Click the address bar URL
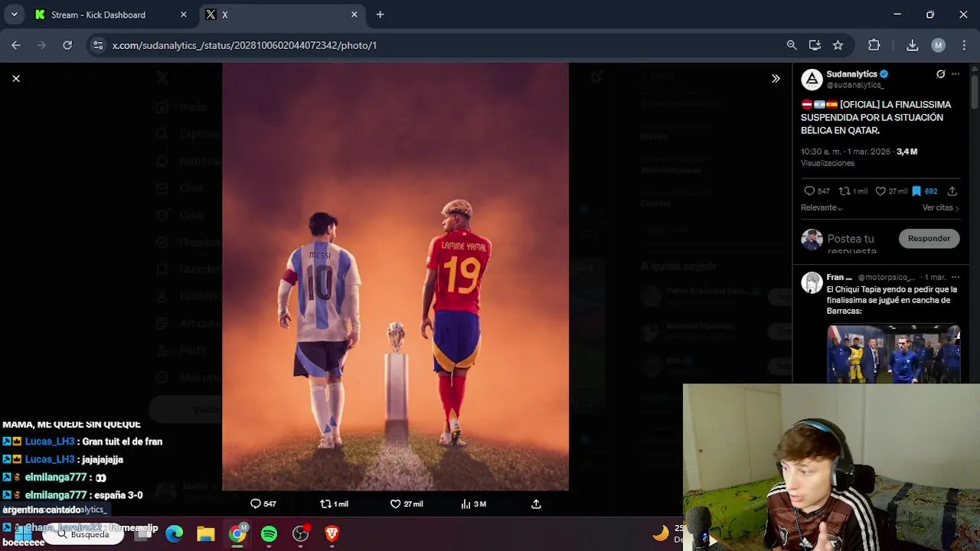 [244, 45]
